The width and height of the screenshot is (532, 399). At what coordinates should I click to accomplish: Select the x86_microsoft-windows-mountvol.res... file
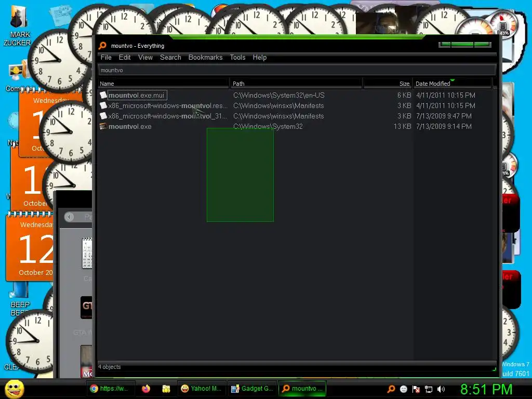pyautogui.click(x=168, y=106)
